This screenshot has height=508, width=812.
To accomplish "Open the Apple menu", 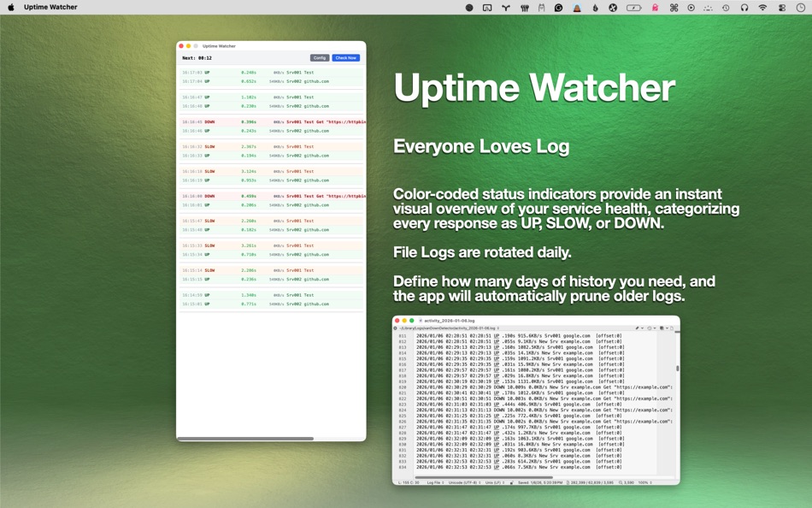I will coord(10,7).
